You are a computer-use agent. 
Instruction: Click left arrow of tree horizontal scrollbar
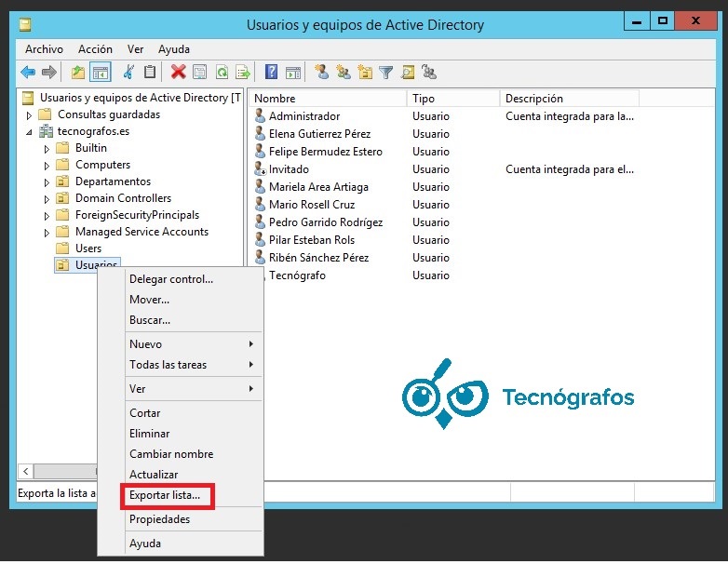pyautogui.click(x=26, y=472)
